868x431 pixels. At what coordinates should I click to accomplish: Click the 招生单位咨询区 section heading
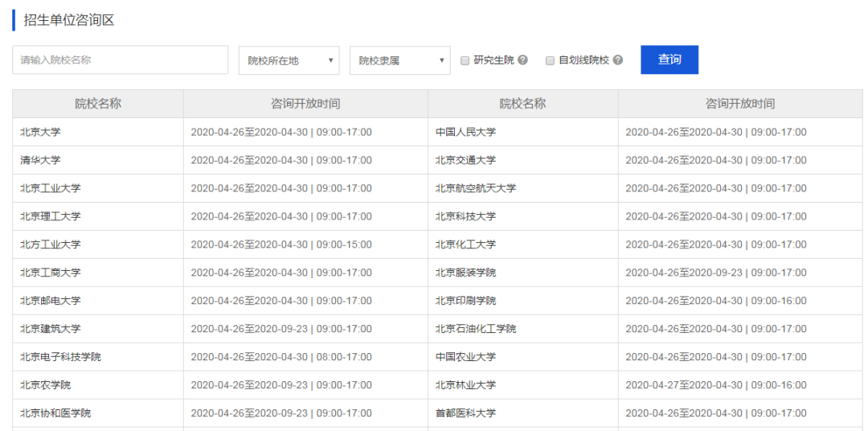click(x=68, y=20)
